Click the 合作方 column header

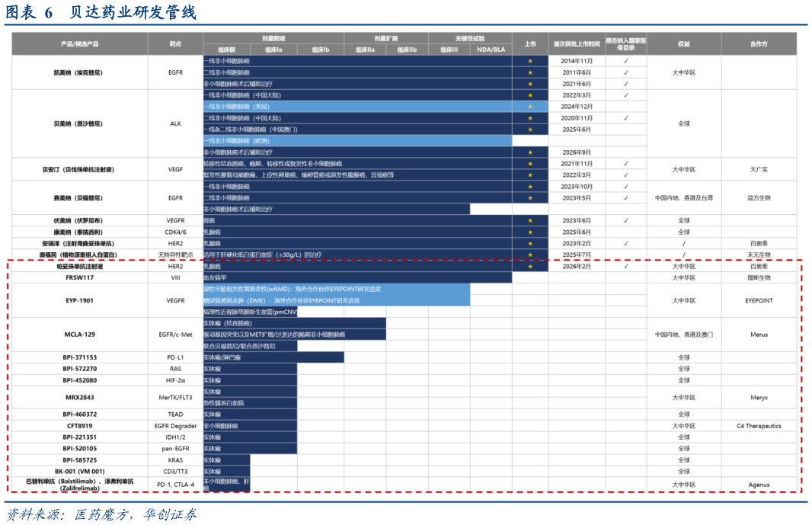pos(759,44)
